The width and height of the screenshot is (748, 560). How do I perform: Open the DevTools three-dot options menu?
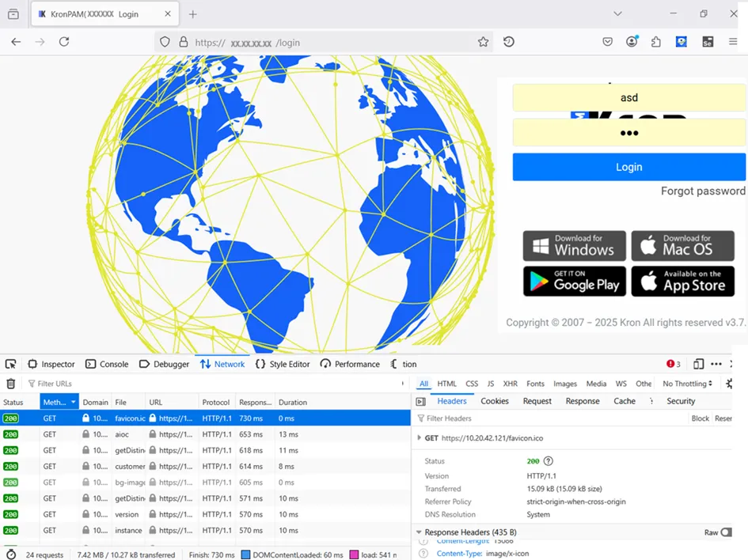(x=716, y=364)
